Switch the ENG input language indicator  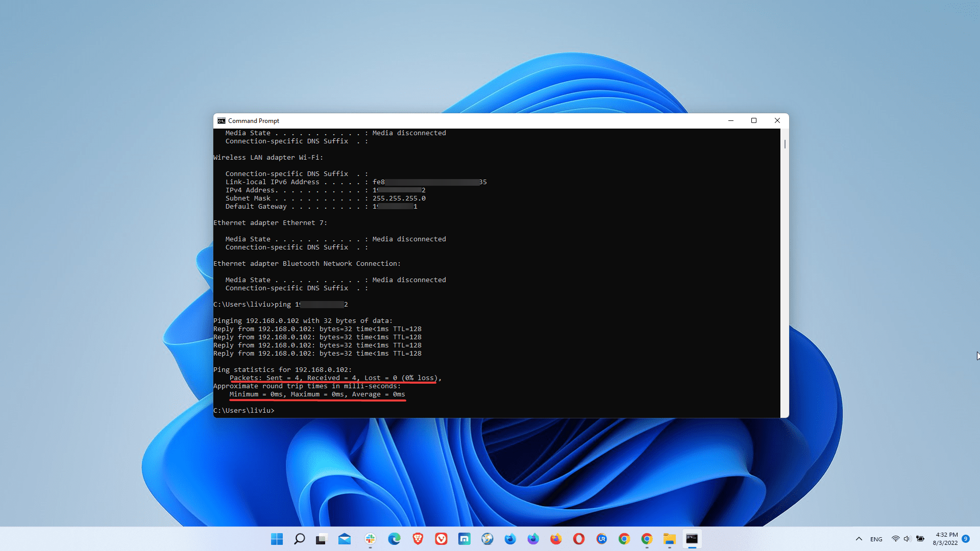[x=876, y=539]
